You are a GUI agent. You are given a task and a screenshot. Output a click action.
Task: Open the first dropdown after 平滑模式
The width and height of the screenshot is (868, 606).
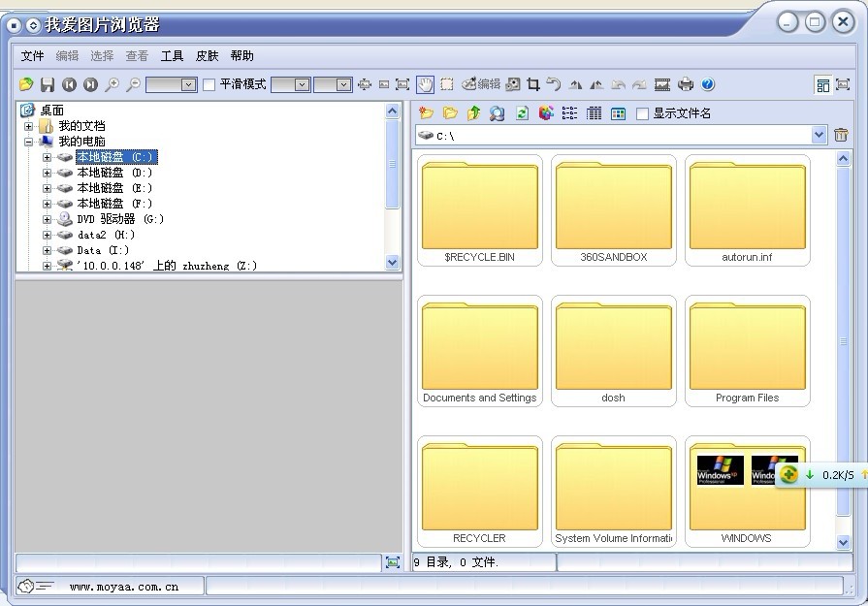[302, 84]
